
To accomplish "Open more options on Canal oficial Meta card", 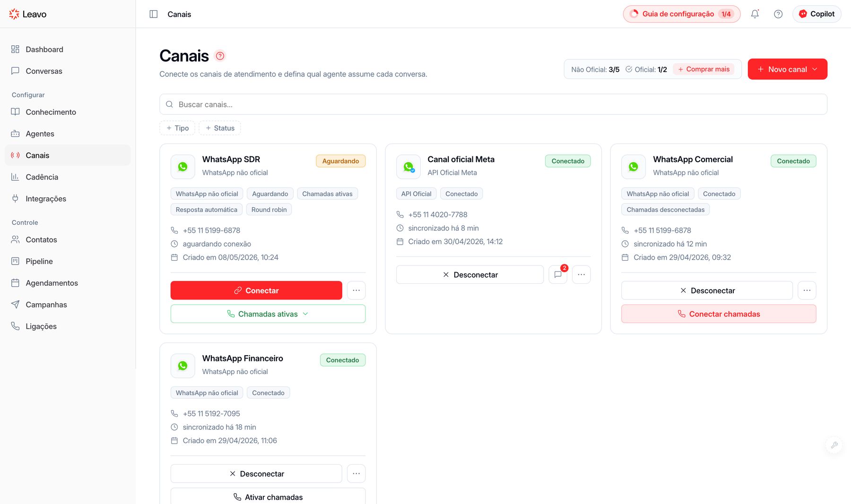I will [582, 274].
